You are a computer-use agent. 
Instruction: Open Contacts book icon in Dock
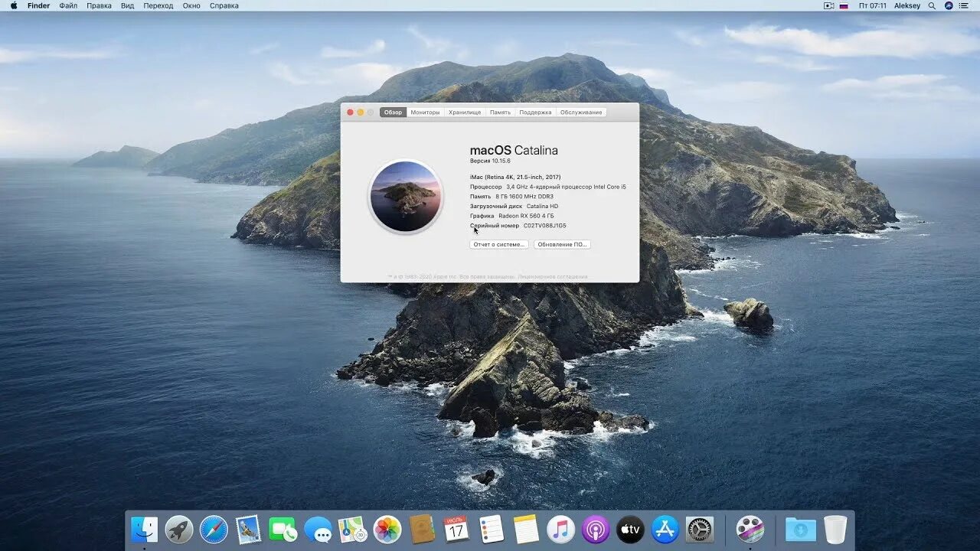422,529
